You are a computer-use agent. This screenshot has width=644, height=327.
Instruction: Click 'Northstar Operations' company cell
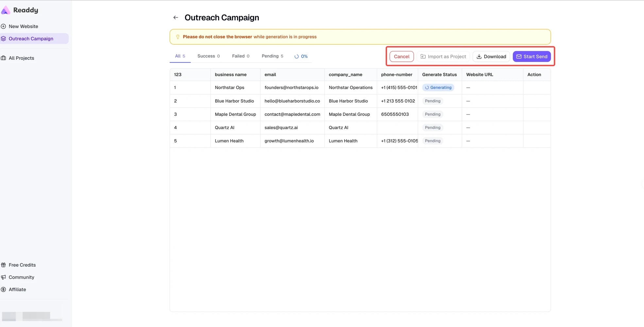tap(350, 88)
